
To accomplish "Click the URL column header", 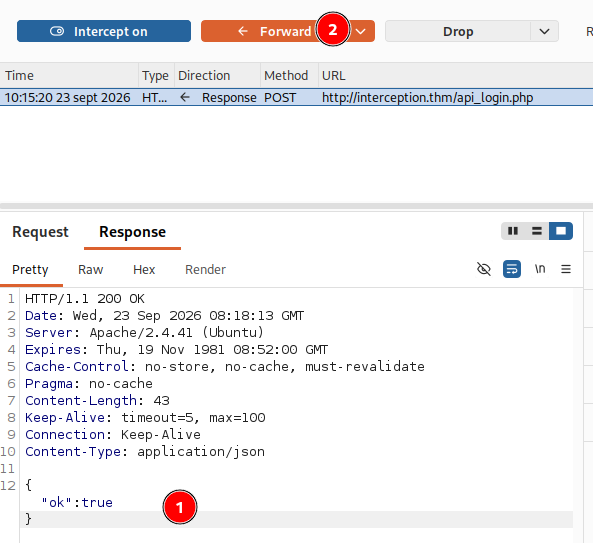I will click(x=456, y=76).
